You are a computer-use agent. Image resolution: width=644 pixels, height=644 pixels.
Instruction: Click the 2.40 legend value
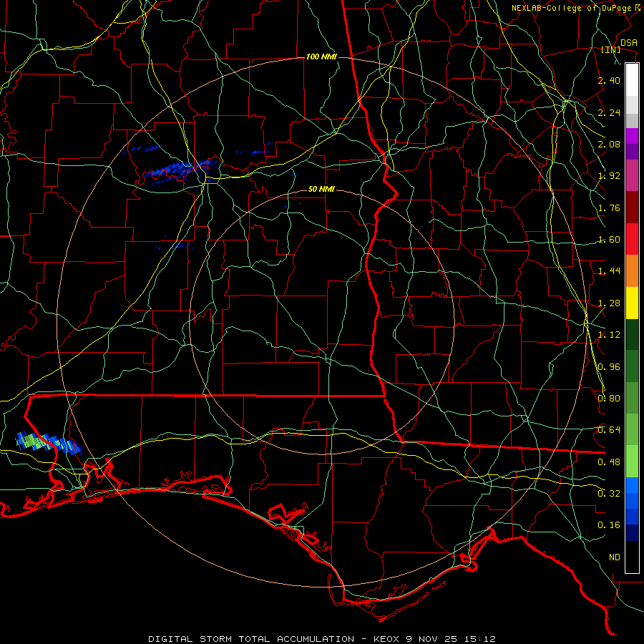(609, 80)
